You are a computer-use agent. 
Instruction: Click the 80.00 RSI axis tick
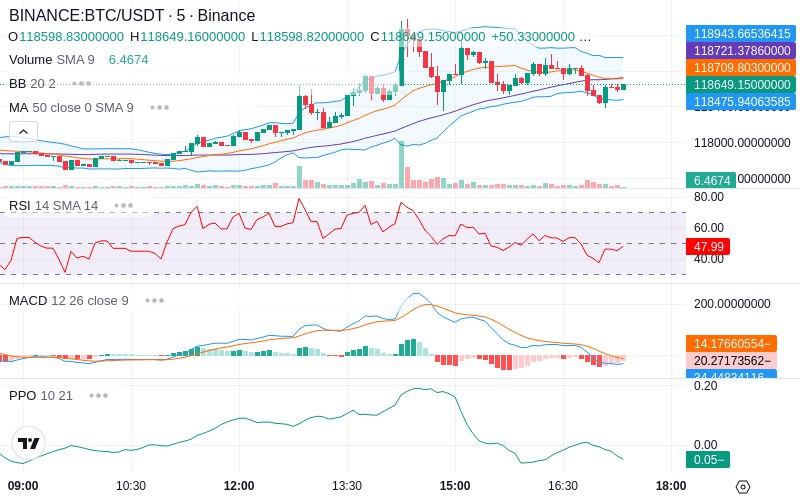pyautogui.click(x=709, y=196)
